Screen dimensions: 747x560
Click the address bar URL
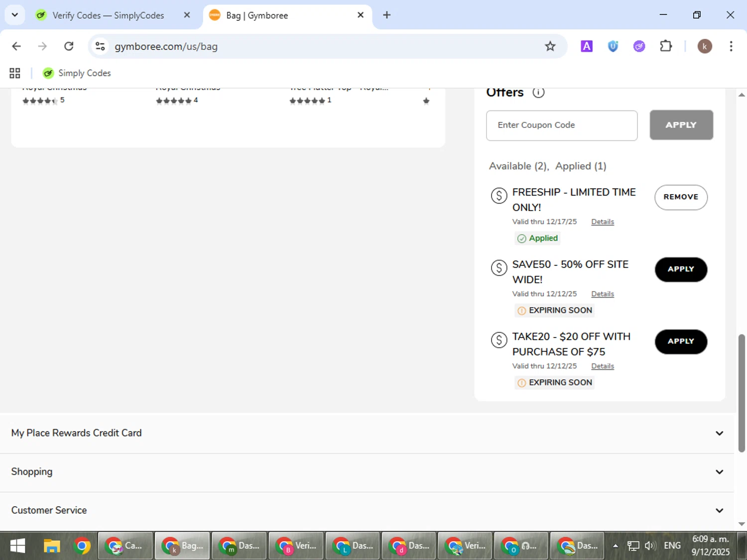(166, 46)
